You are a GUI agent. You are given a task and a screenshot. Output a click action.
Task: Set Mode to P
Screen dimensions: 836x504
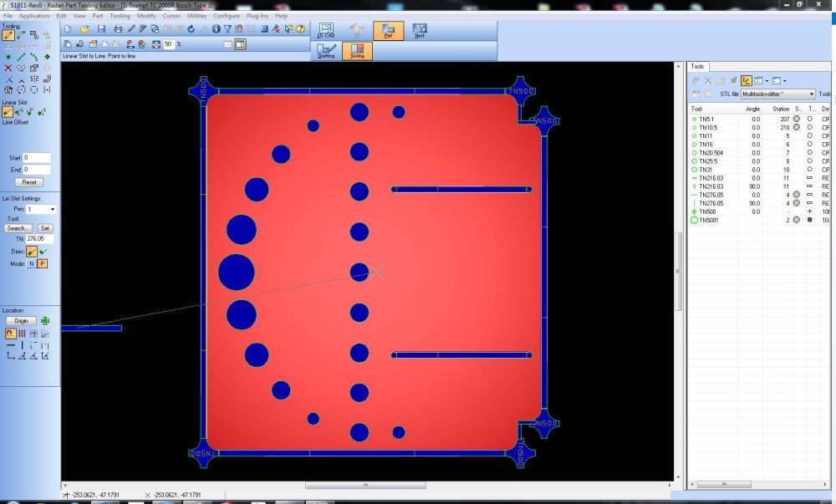[42, 263]
